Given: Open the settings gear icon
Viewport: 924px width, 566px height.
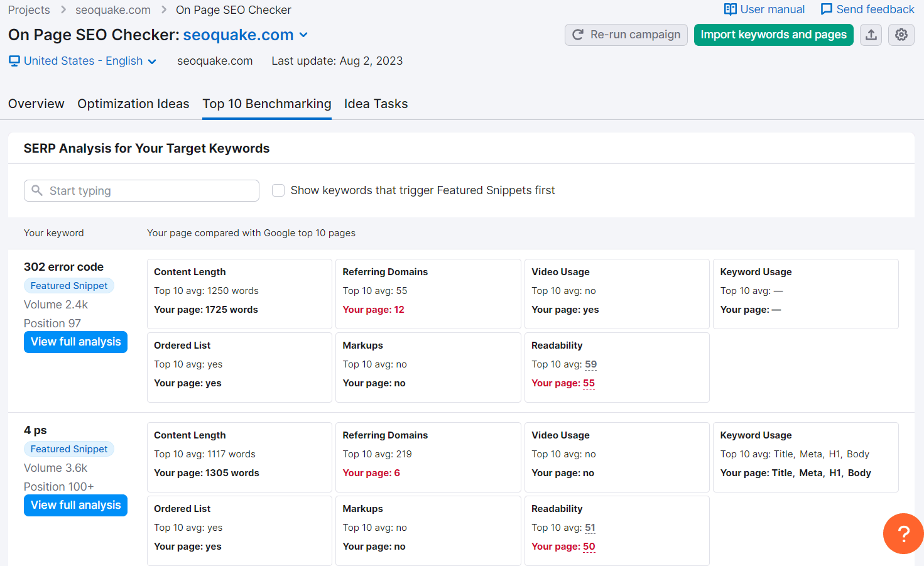Looking at the screenshot, I should [901, 35].
